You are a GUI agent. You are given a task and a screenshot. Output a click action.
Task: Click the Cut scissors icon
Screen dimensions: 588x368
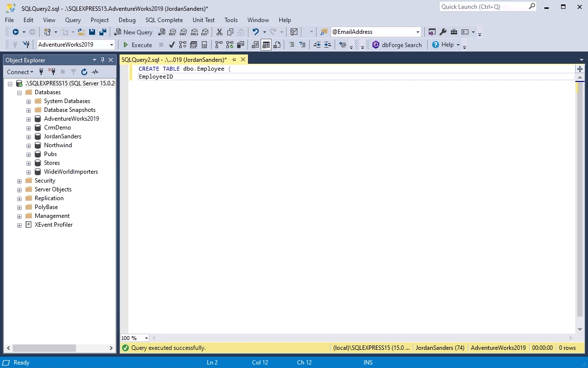tap(220, 32)
